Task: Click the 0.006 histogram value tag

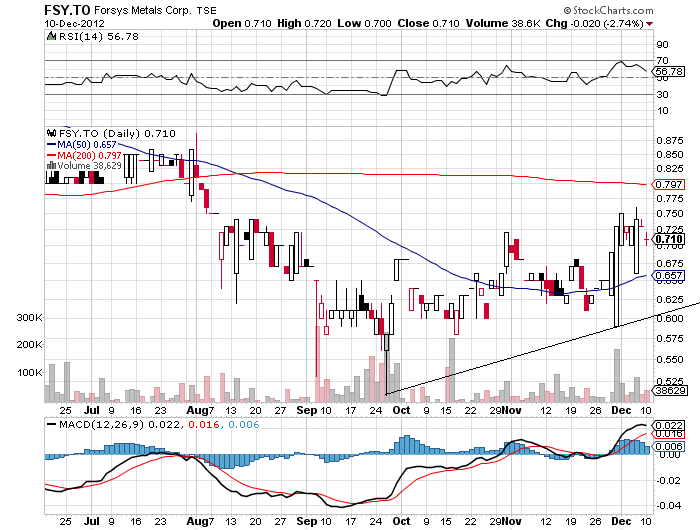Action: [668, 446]
